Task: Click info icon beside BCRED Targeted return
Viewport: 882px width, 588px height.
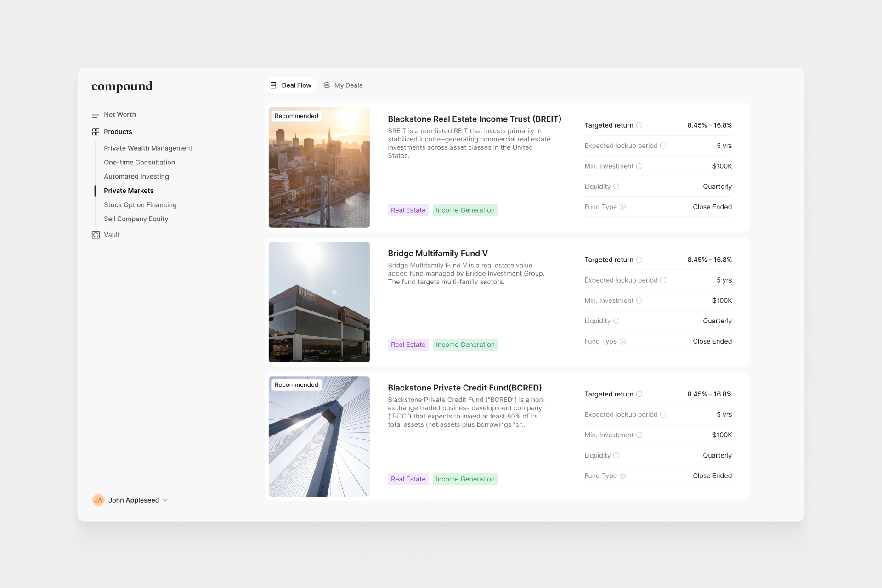Action: pos(639,394)
